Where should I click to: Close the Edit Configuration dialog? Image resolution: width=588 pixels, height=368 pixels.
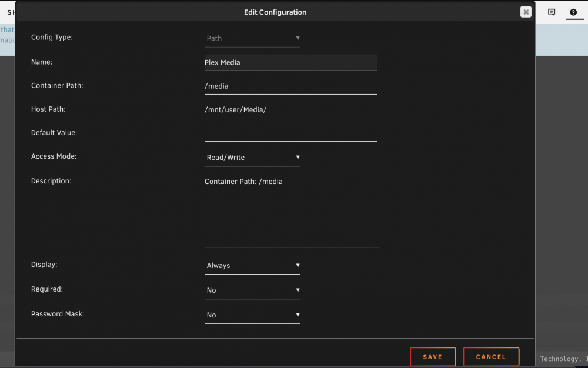click(526, 12)
